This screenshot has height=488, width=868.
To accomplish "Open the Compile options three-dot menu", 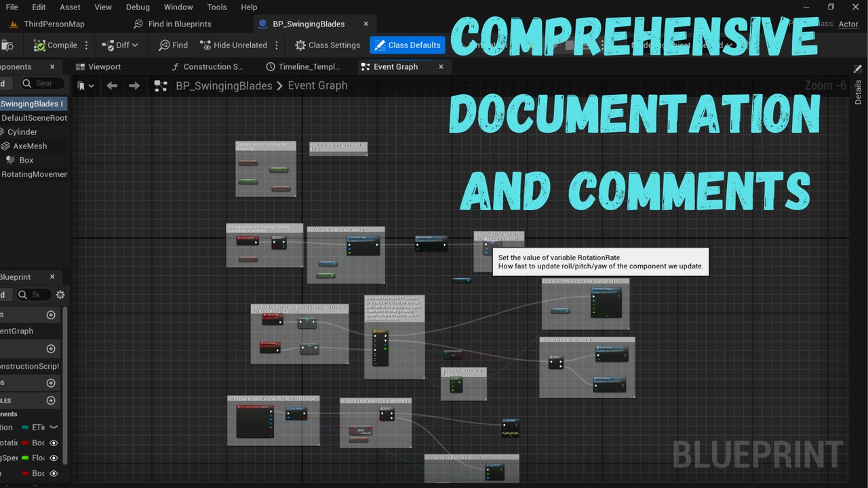I will tap(86, 45).
